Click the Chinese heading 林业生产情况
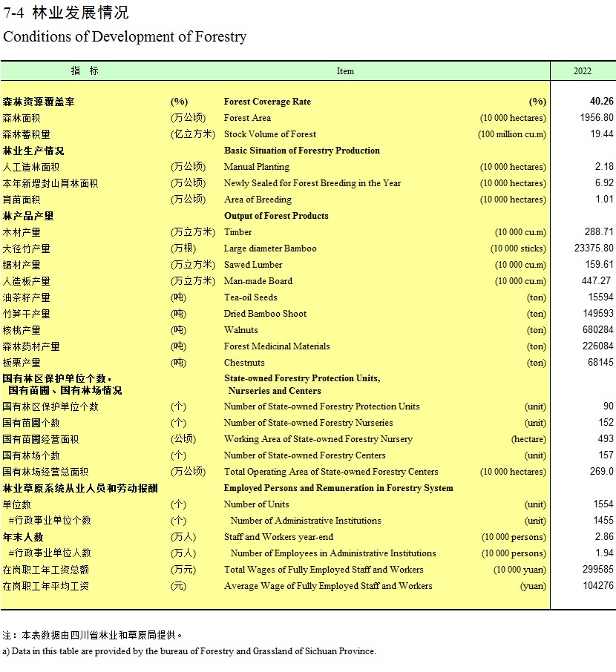Viewport: 616px width, 672px height. click(33, 151)
